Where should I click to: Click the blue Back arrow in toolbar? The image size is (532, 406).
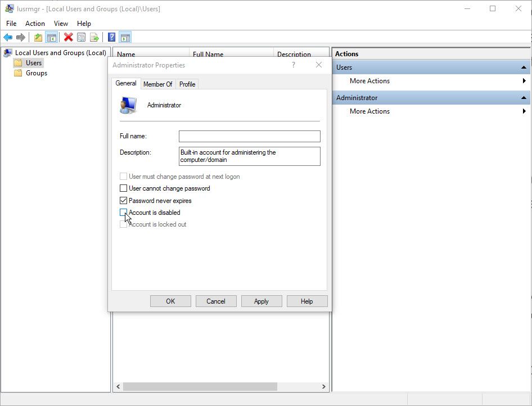pos(8,38)
